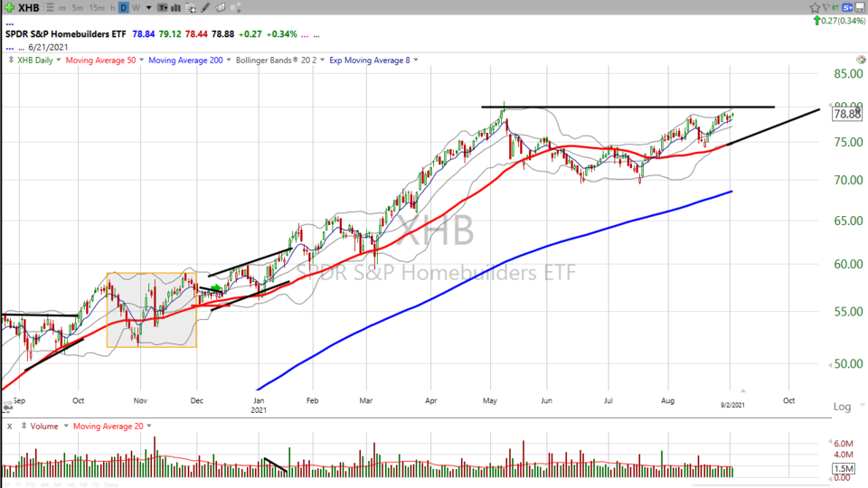Open the chart template T dropdown icon
The height and width of the screenshot is (488, 868).
(163, 8)
